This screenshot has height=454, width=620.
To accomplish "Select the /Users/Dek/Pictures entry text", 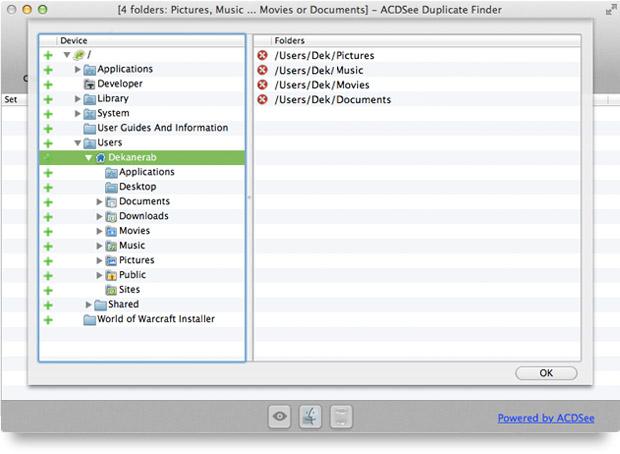I will 324,55.
